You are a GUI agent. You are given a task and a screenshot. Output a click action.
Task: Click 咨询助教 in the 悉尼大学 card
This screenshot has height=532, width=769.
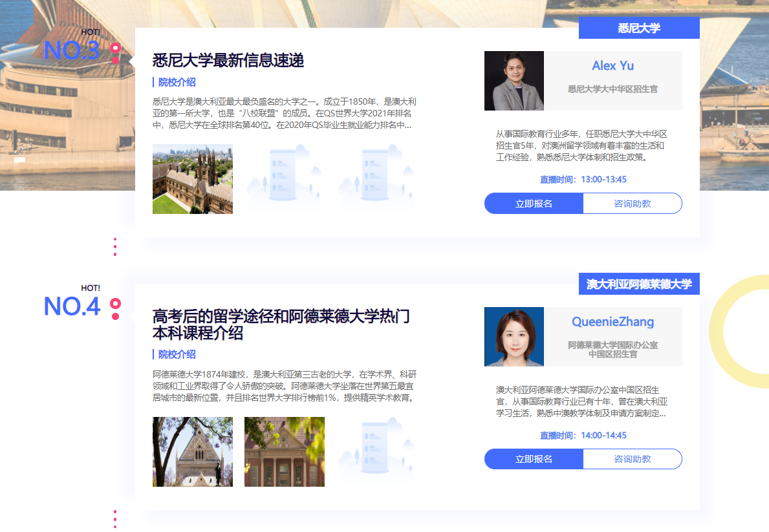[x=633, y=204]
